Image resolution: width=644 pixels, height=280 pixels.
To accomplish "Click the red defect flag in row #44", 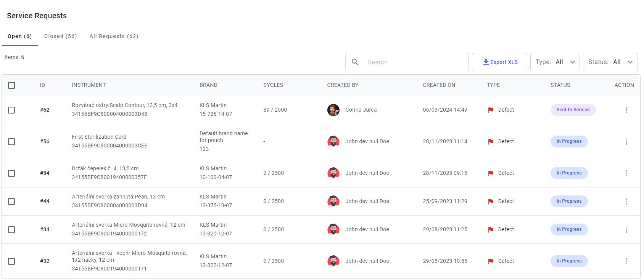I will pyautogui.click(x=491, y=202).
